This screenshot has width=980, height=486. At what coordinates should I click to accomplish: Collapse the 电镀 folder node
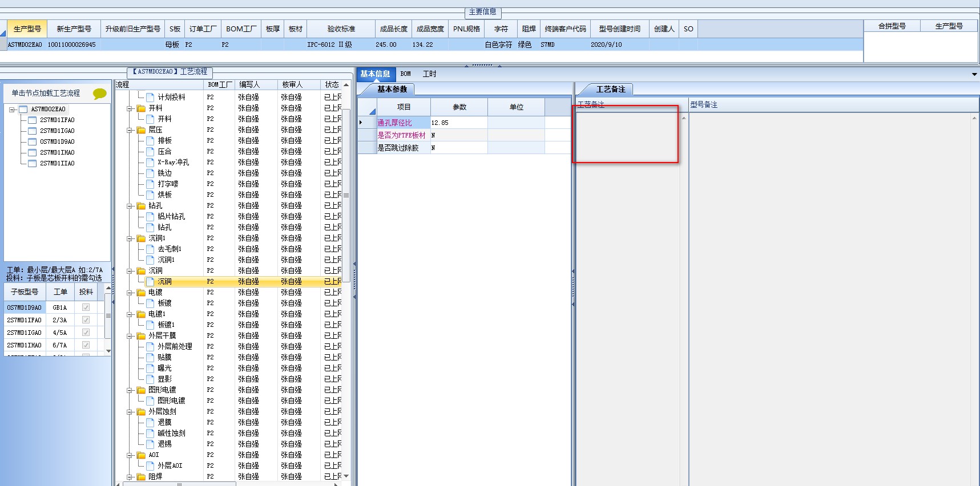pos(130,293)
